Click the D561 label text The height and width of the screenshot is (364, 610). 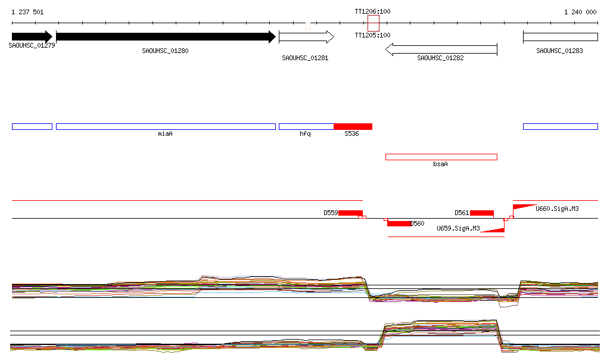tap(462, 213)
